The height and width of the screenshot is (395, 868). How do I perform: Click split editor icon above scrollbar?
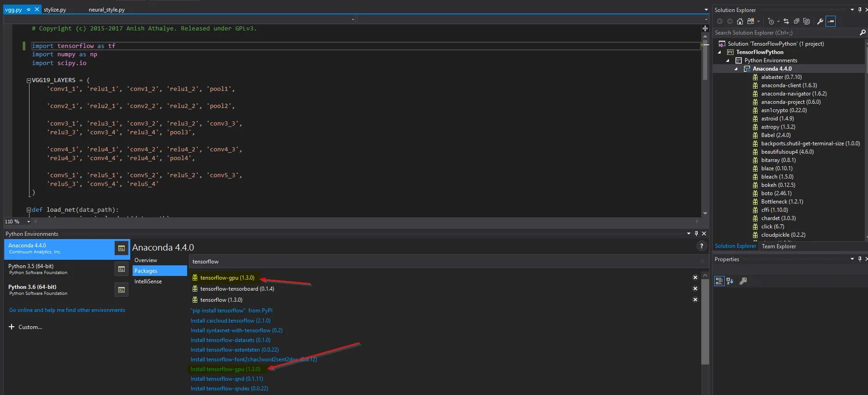tap(705, 29)
